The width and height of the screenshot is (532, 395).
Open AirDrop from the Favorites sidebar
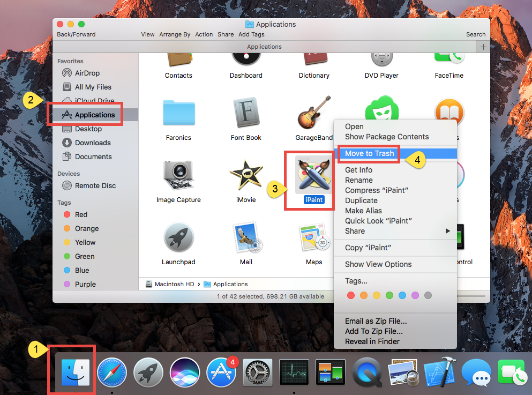[x=87, y=73]
